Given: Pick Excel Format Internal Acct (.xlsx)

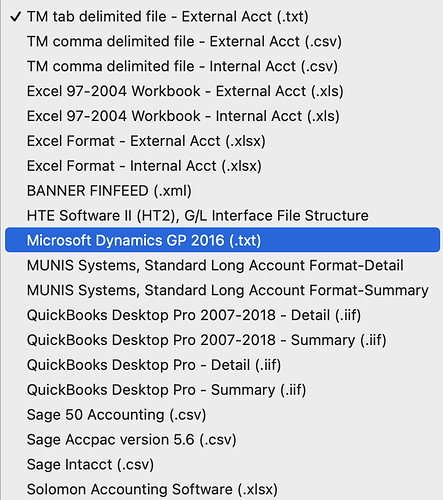Looking at the screenshot, I should point(222,166).
